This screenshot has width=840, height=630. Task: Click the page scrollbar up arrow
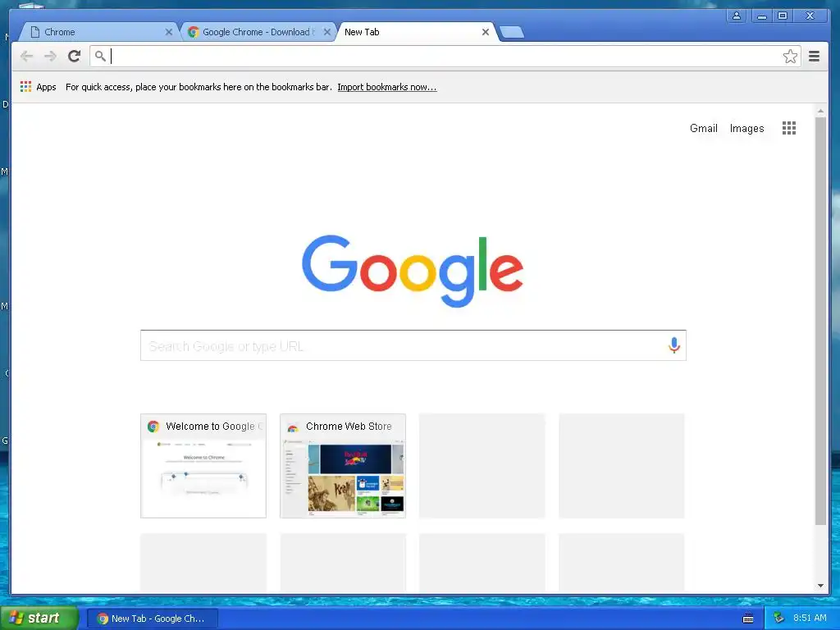coord(820,111)
